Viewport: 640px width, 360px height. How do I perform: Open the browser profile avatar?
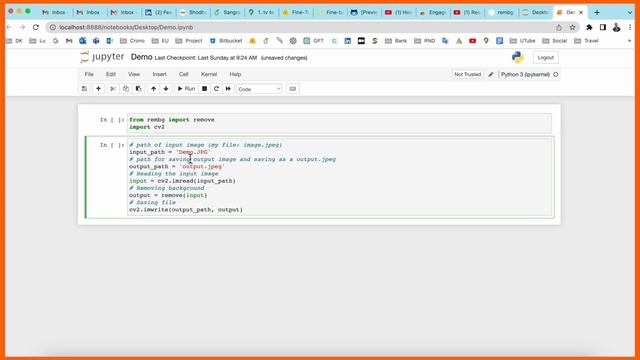(616, 27)
